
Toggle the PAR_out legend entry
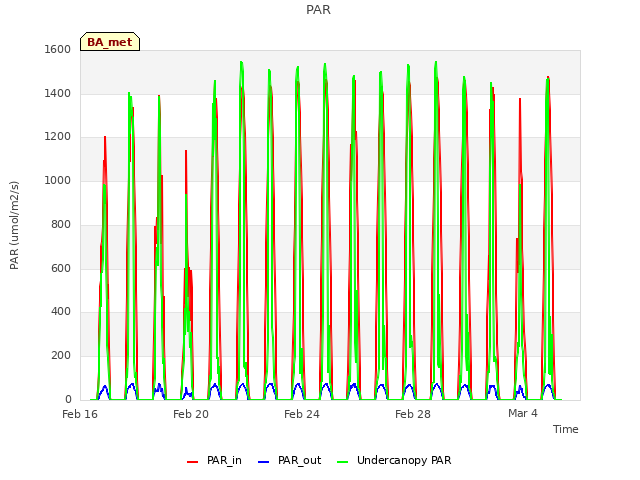pos(289,460)
